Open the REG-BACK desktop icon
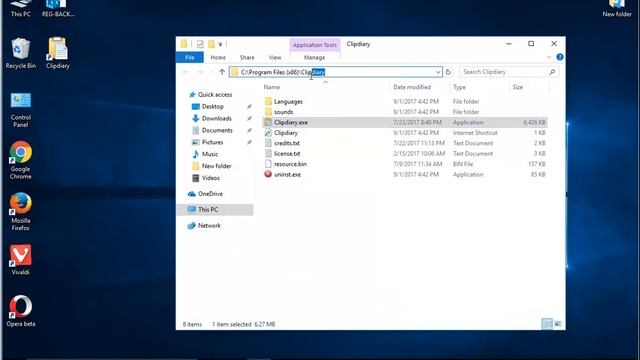 tap(58, 8)
